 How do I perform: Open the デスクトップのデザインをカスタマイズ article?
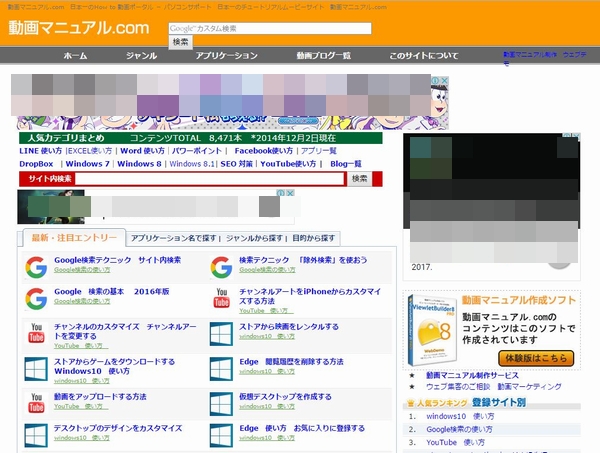point(118,428)
